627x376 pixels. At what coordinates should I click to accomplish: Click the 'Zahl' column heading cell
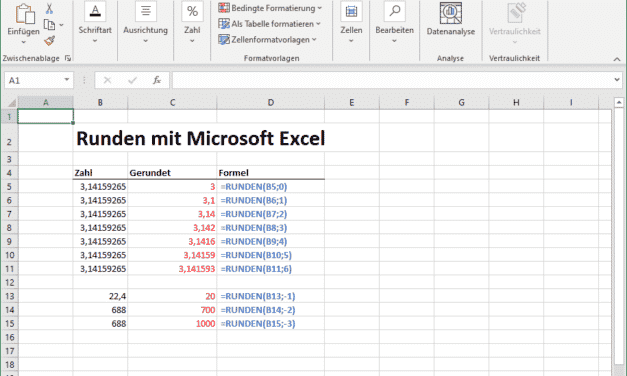(100, 173)
